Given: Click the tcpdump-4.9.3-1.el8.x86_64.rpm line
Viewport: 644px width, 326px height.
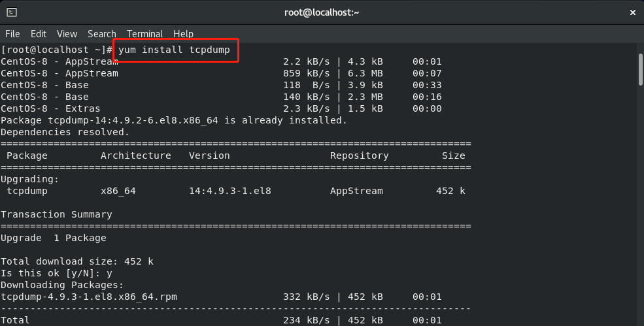Looking at the screenshot, I should 221,297.
